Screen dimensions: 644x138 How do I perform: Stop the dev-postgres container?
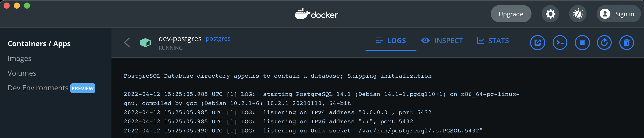click(x=582, y=43)
